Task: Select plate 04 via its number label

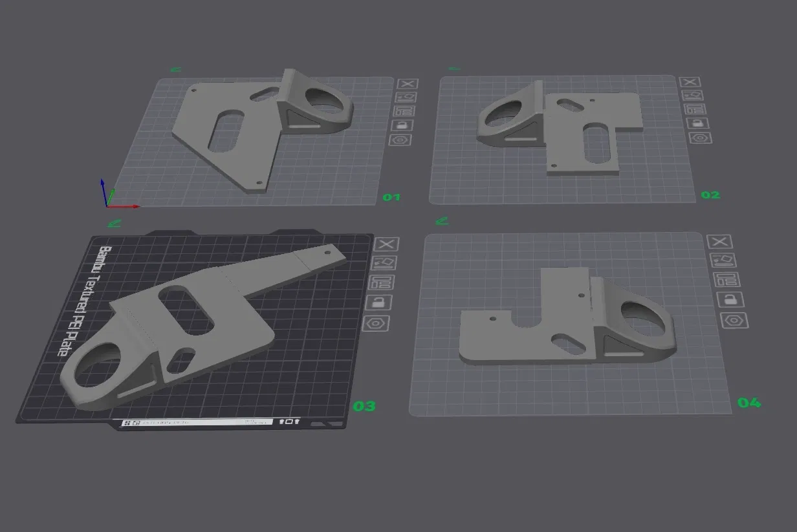Action: [749, 403]
